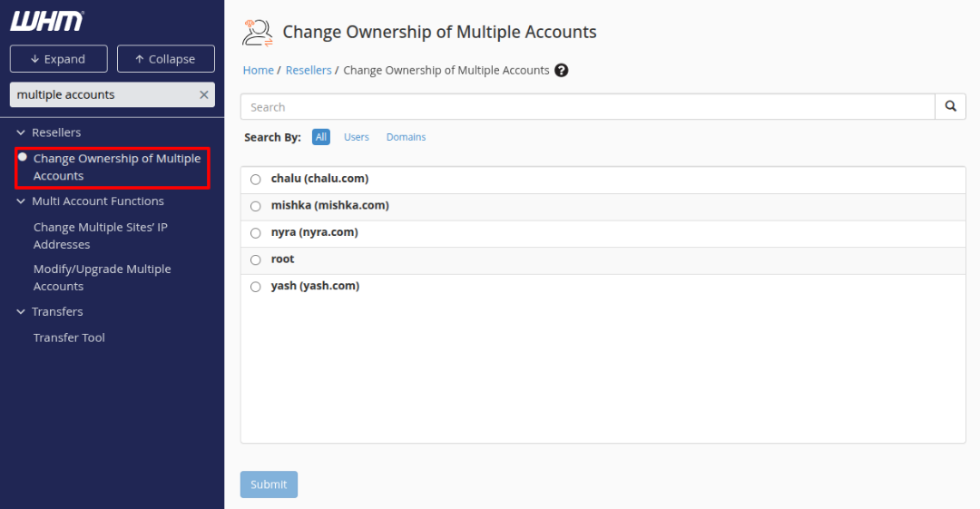Filter search by Domains

(406, 137)
